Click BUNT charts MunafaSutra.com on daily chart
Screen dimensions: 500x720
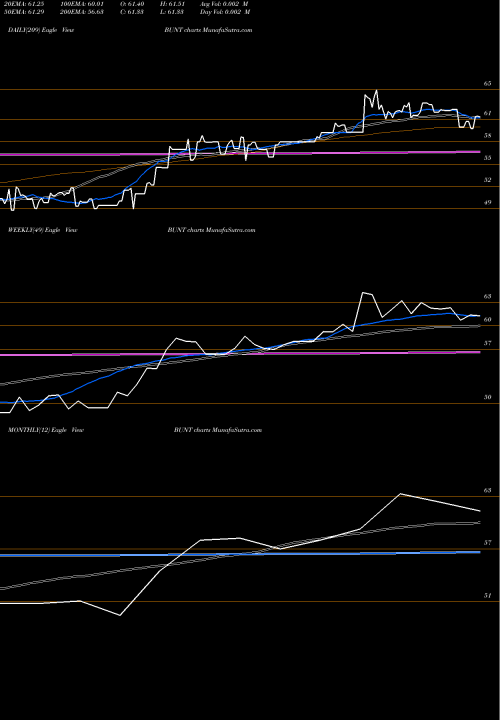(208, 30)
